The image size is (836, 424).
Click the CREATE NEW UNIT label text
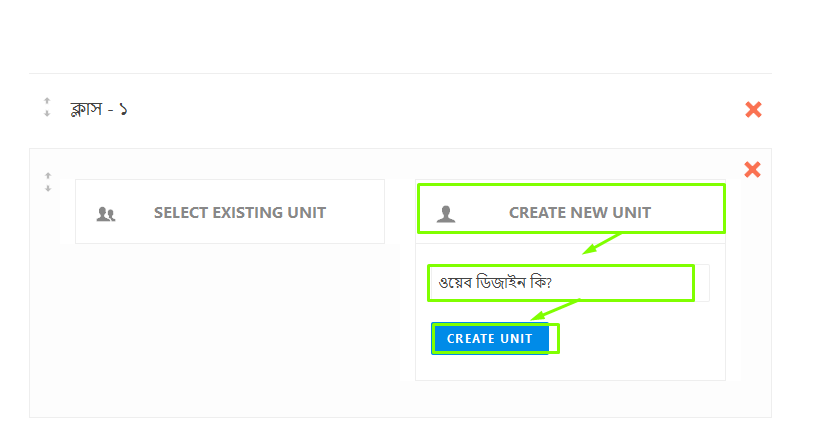[580, 212]
